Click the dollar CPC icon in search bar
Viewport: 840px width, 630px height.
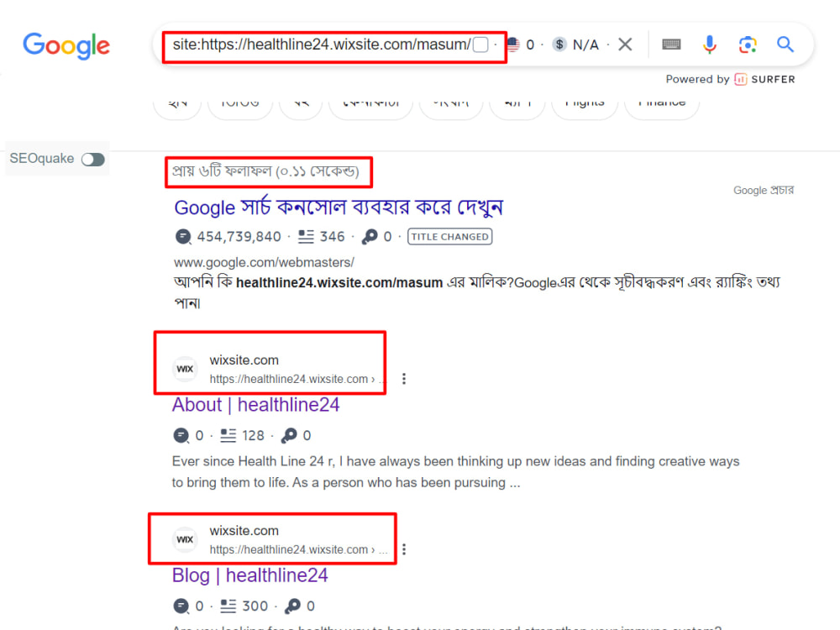click(x=559, y=45)
